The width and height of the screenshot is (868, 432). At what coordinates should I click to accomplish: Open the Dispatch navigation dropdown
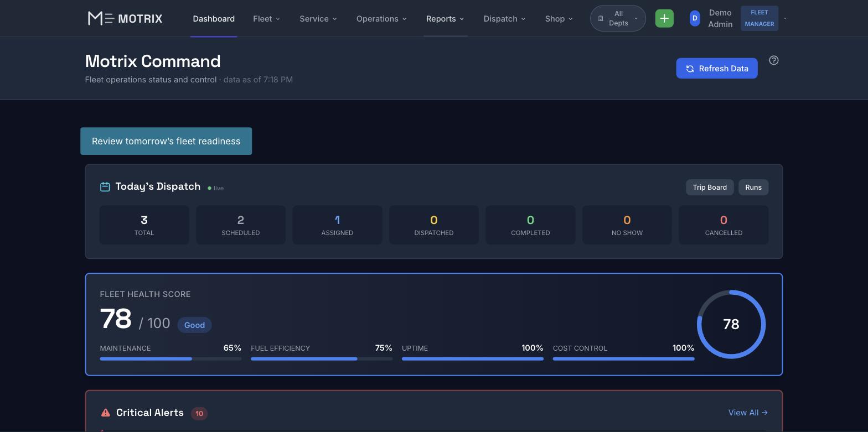(504, 18)
